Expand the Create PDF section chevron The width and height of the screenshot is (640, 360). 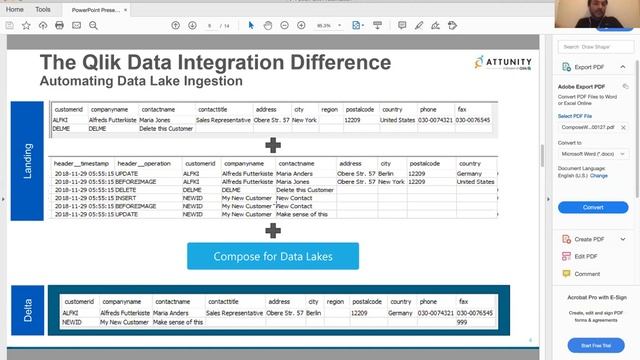pyautogui.click(x=623, y=239)
